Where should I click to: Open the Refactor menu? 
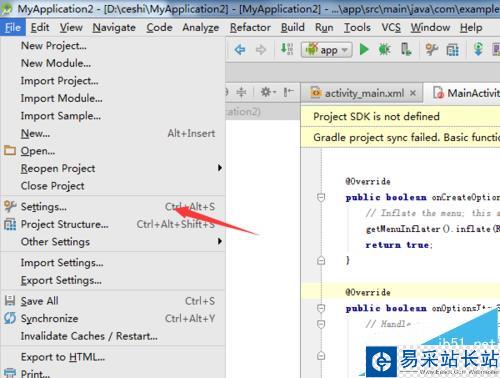(x=250, y=27)
